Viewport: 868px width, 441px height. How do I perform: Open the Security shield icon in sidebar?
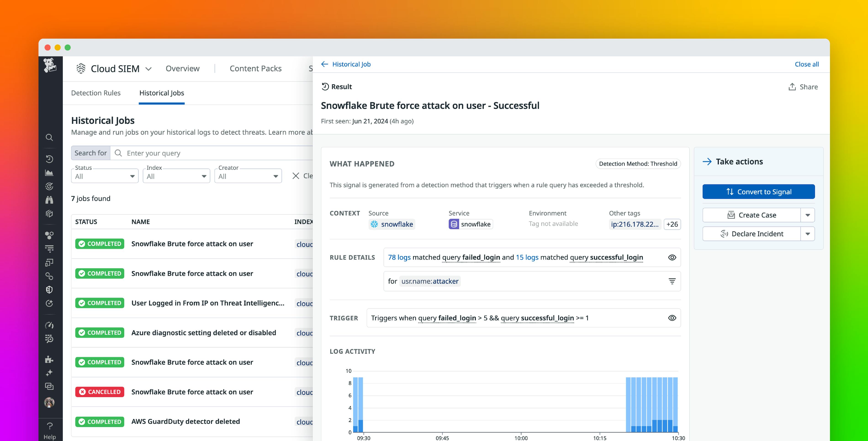pos(50,289)
